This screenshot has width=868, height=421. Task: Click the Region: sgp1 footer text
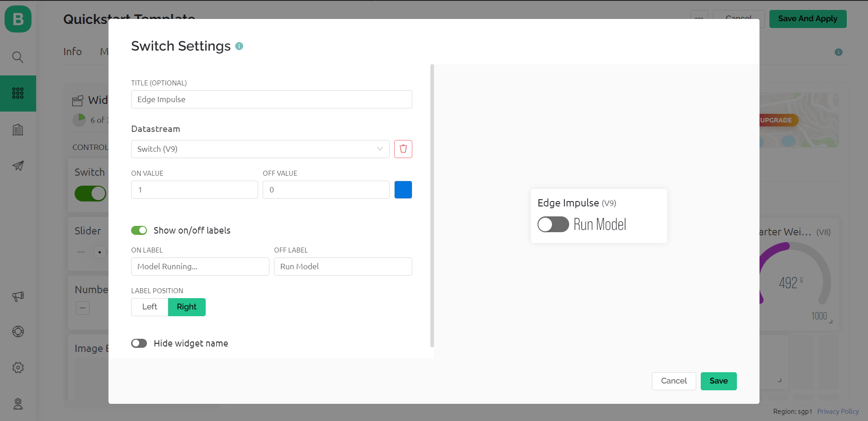point(793,412)
